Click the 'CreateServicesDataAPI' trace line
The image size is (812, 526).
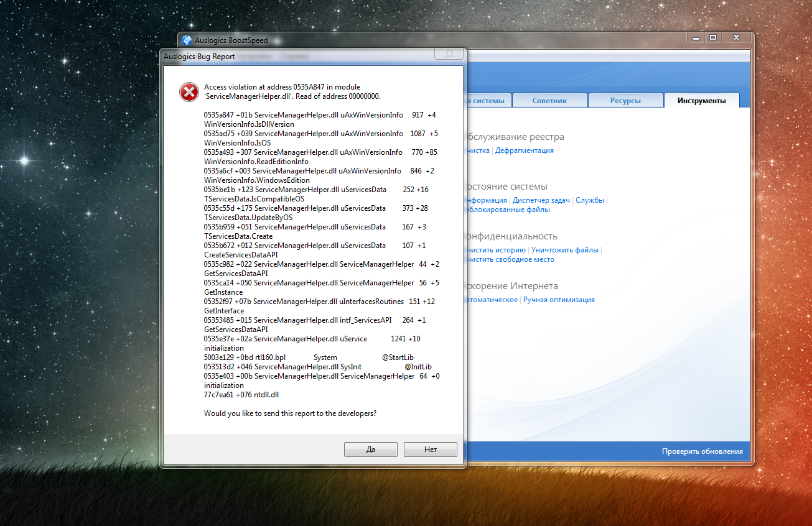tap(241, 255)
